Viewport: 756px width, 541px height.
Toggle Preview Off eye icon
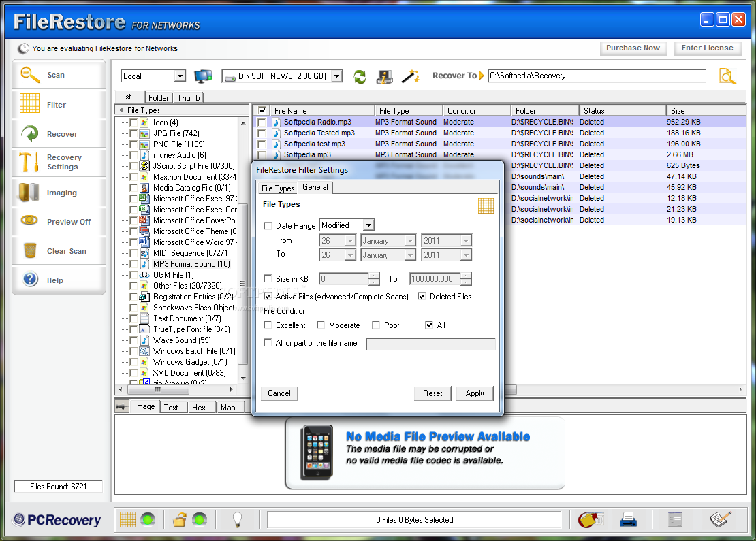tap(29, 220)
